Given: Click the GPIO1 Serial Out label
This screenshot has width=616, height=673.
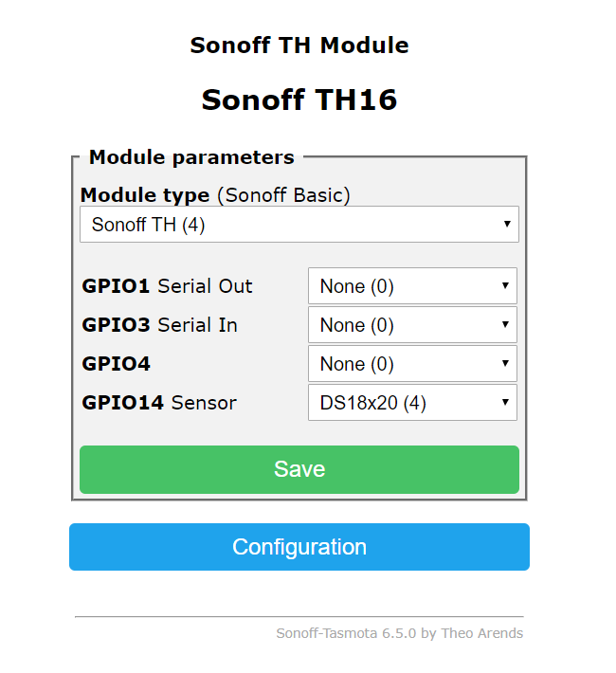Looking at the screenshot, I should point(167,286).
